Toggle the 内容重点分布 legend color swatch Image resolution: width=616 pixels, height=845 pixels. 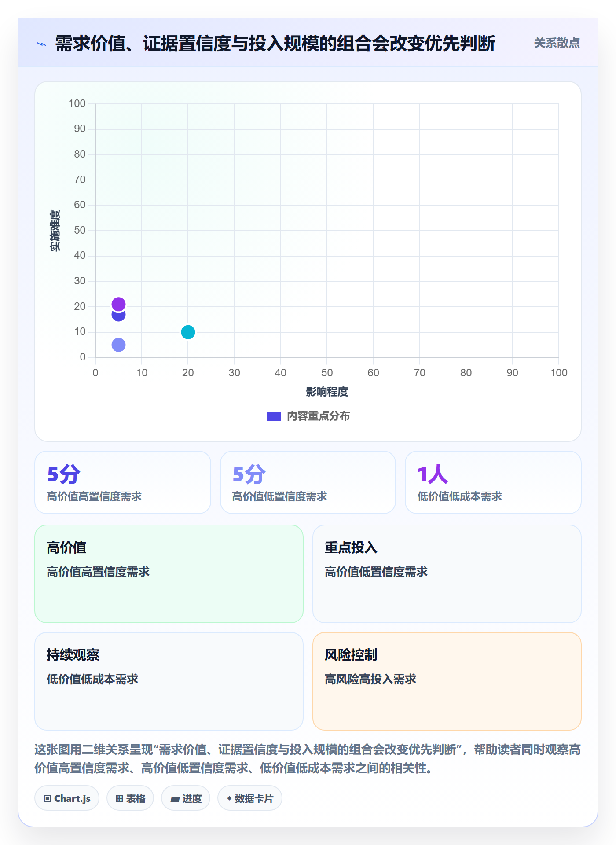click(x=273, y=416)
